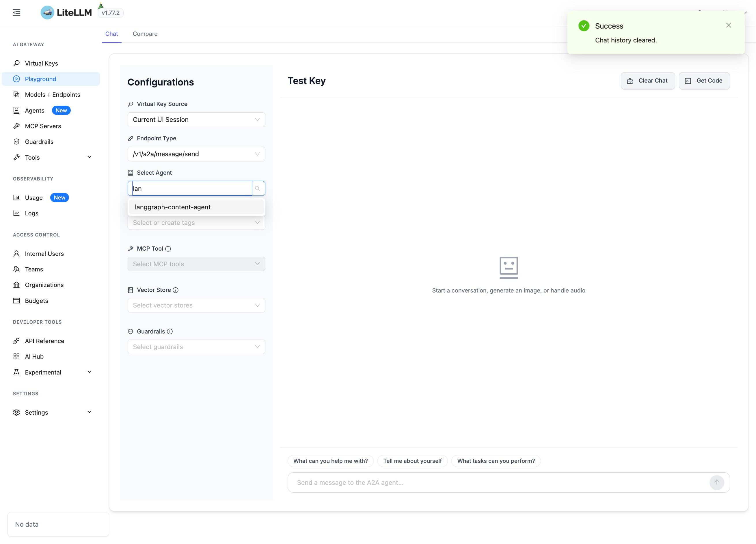This screenshot has width=756, height=544.
Task: Collapse the sidebar with hamburger icon
Action: pyautogui.click(x=16, y=13)
